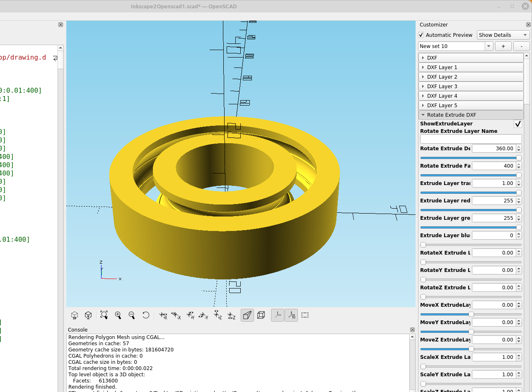This screenshot has height=392, width=532.
Task: Open the Show Details dropdown
Action: click(502, 35)
